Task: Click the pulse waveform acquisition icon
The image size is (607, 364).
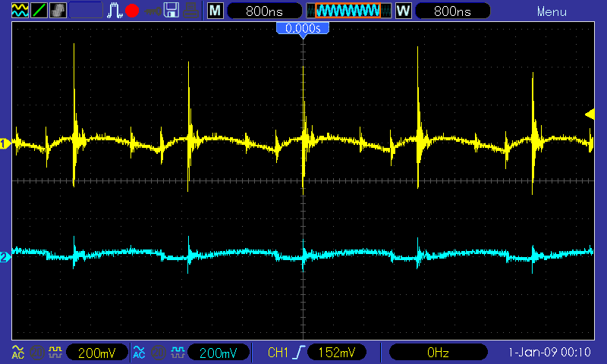Action: pos(115,11)
